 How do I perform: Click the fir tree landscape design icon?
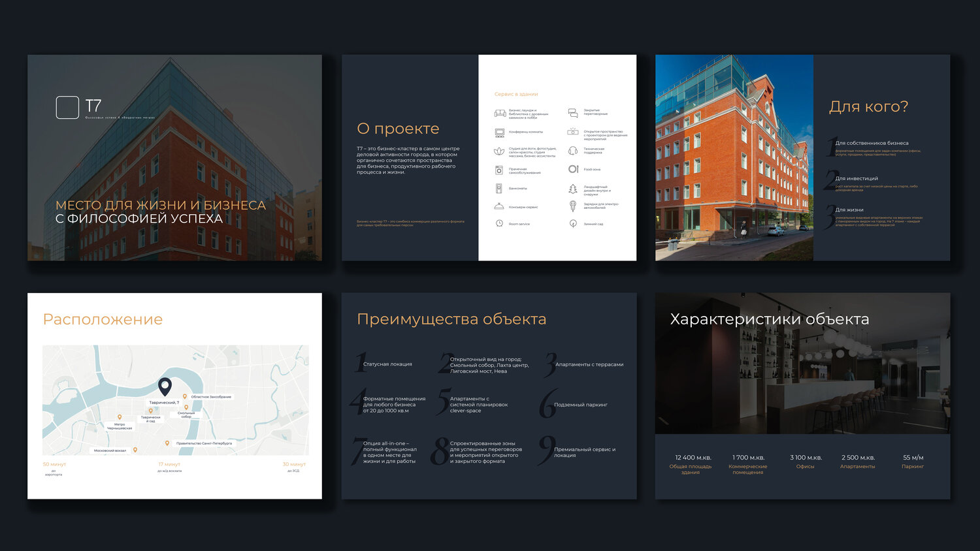pyautogui.click(x=573, y=189)
